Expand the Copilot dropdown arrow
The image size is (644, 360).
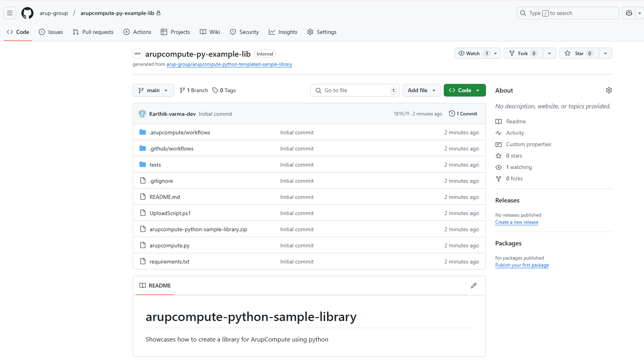[x=639, y=13]
